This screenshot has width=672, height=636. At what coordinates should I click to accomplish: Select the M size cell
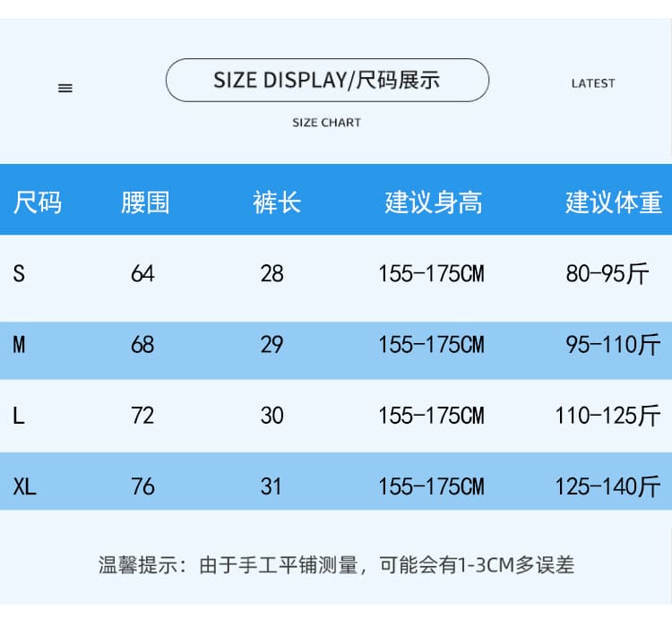(19, 345)
